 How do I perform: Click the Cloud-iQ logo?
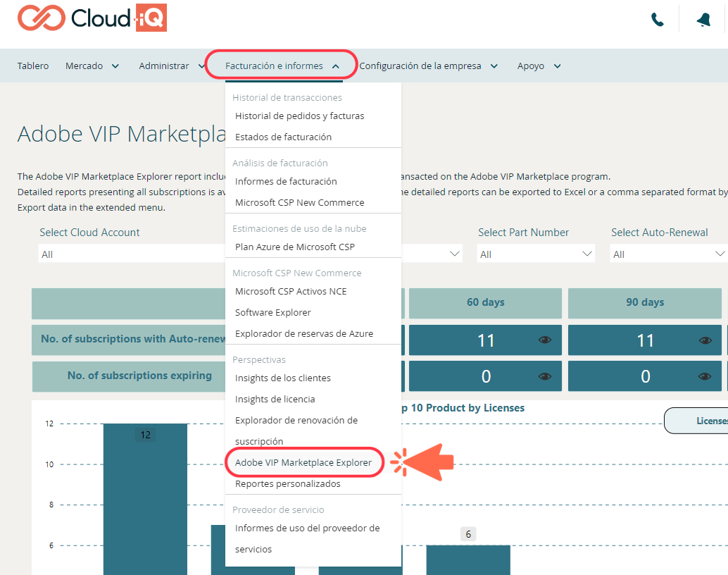(92, 18)
